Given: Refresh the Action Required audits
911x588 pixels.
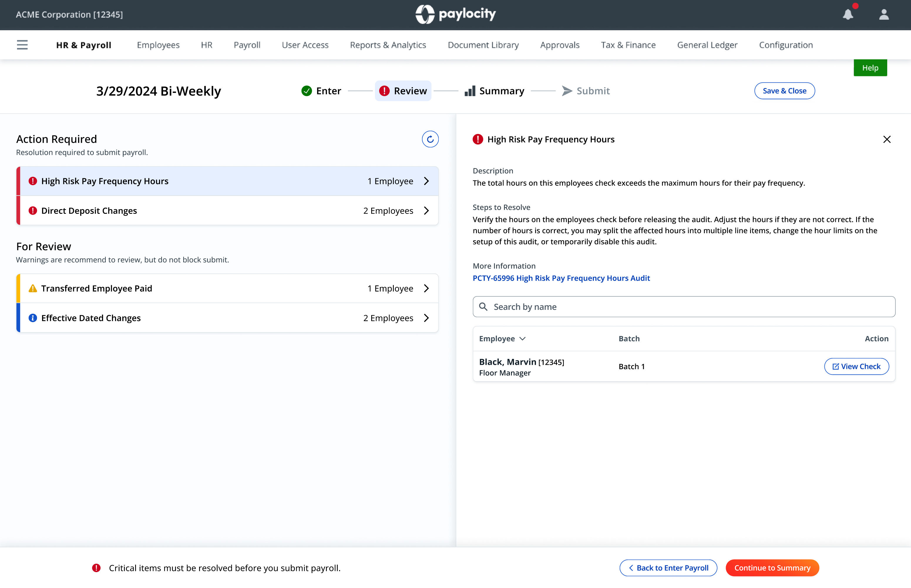Looking at the screenshot, I should click(x=430, y=139).
